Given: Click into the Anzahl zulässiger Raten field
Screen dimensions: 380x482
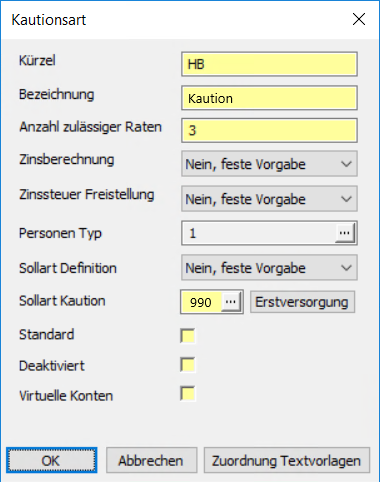Looking at the screenshot, I should click(x=269, y=130).
